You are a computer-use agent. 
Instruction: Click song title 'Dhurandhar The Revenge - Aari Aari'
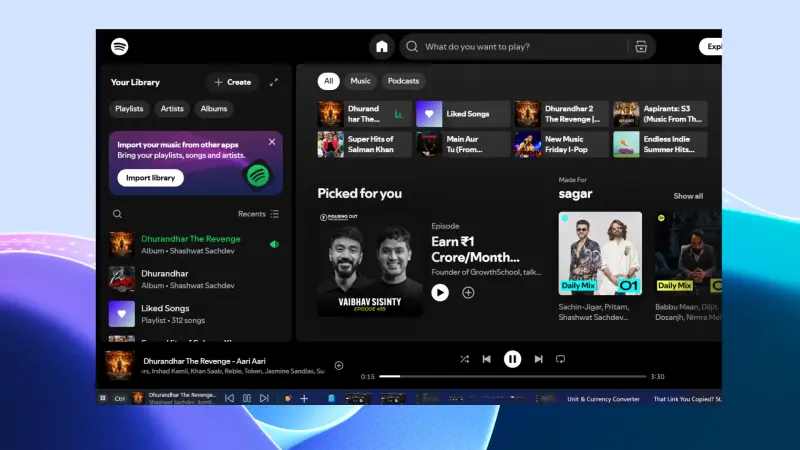pos(204,361)
